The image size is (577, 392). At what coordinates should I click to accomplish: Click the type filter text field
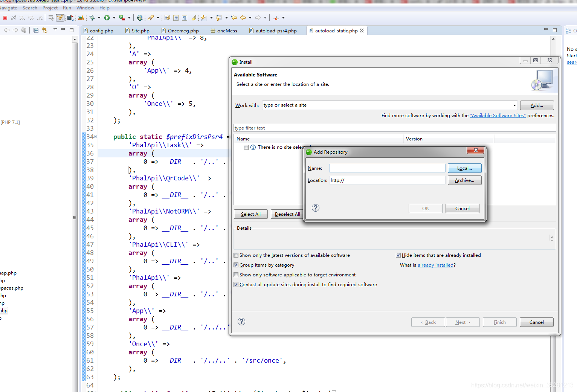click(394, 128)
